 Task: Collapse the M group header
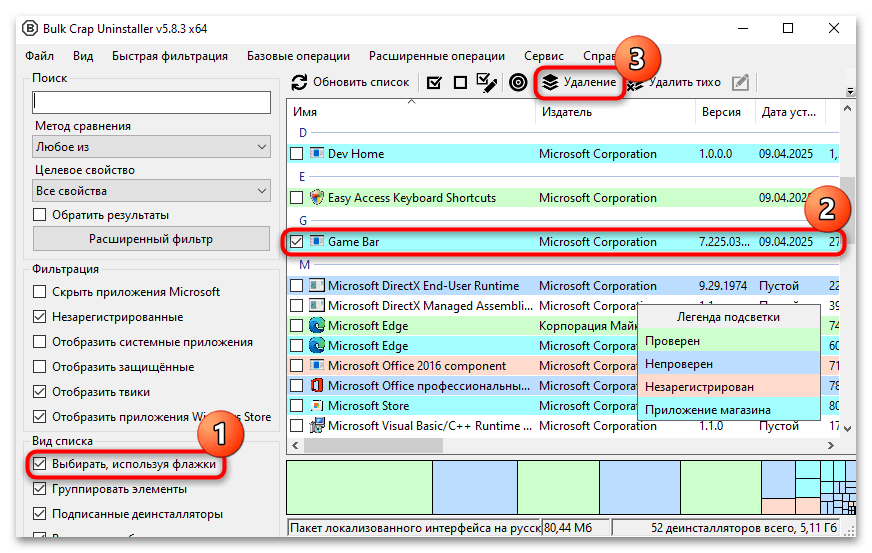click(x=304, y=264)
